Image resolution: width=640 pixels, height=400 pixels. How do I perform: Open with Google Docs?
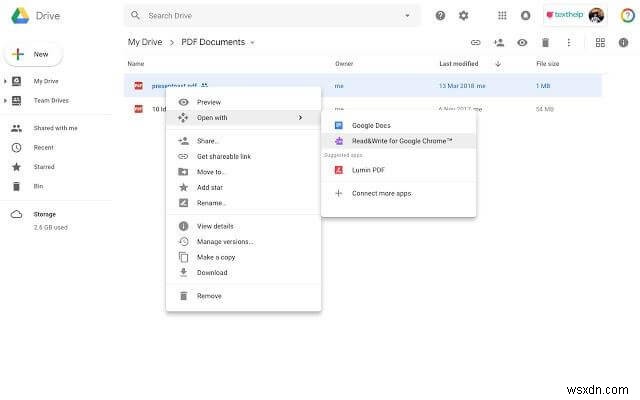coord(398,125)
